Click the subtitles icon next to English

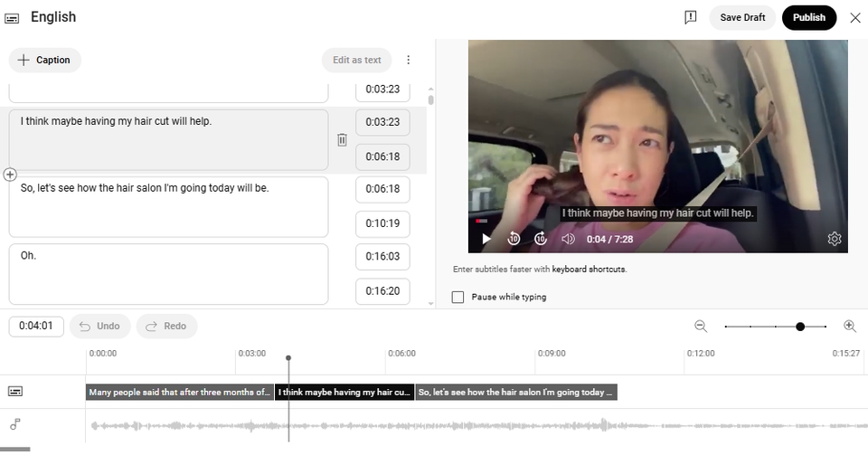12,18
